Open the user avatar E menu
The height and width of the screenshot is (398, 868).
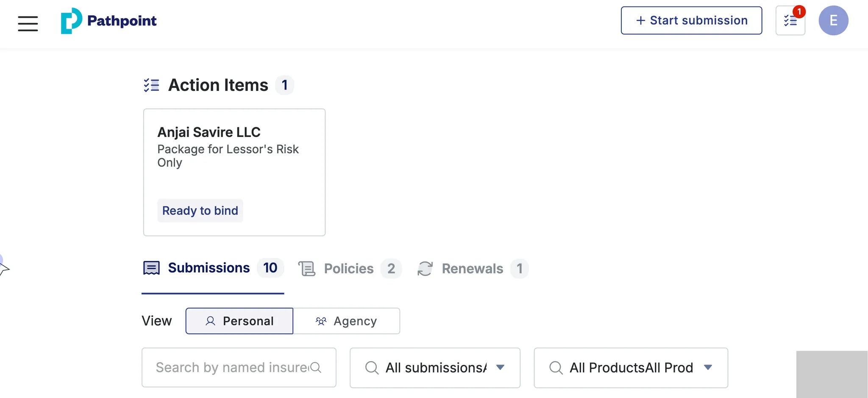[833, 20]
